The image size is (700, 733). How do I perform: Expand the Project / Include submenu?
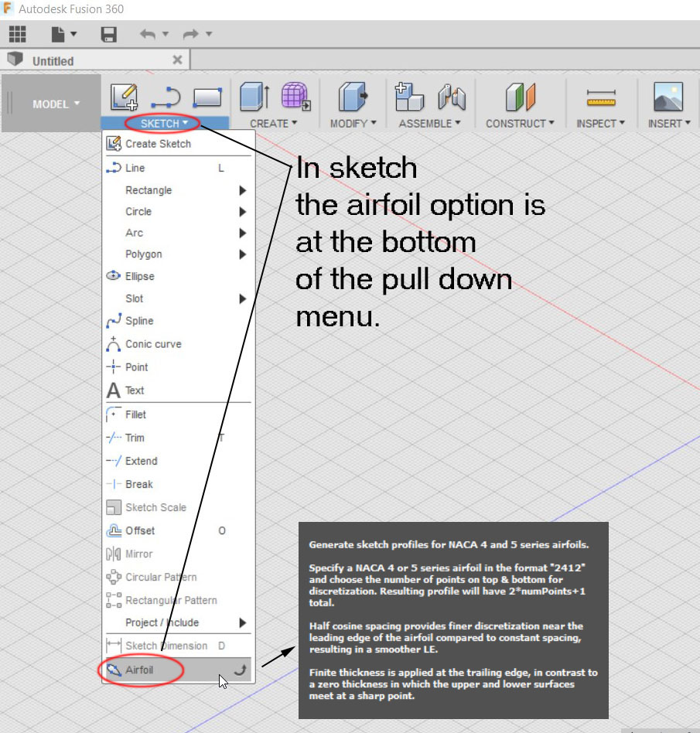point(179,622)
